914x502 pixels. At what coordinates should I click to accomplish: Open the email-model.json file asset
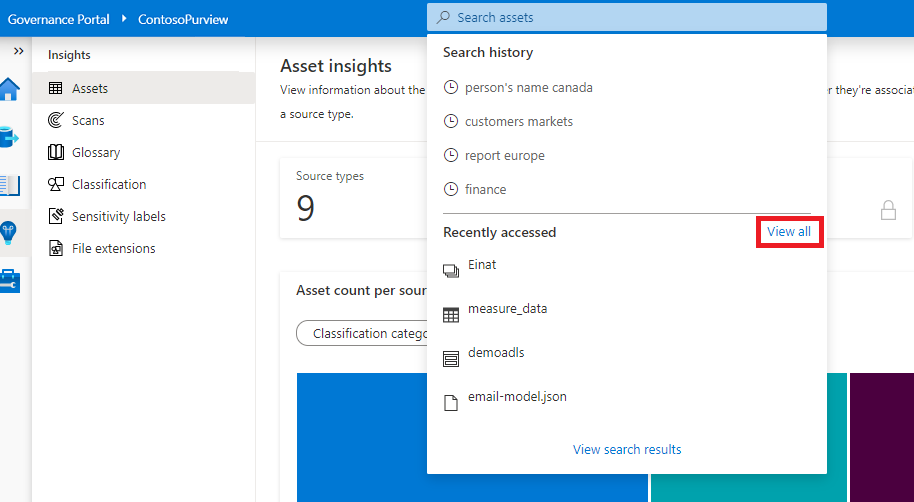pos(517,397)
